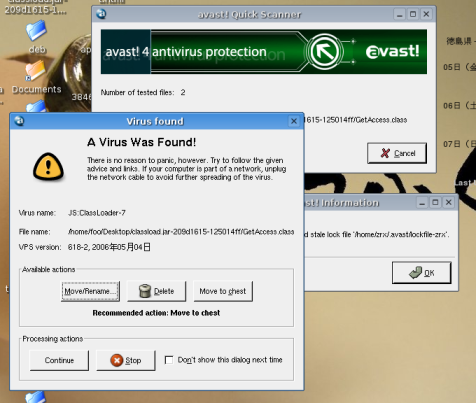Select virus name JS:ClassLoader-7 text

click(97, 213)
